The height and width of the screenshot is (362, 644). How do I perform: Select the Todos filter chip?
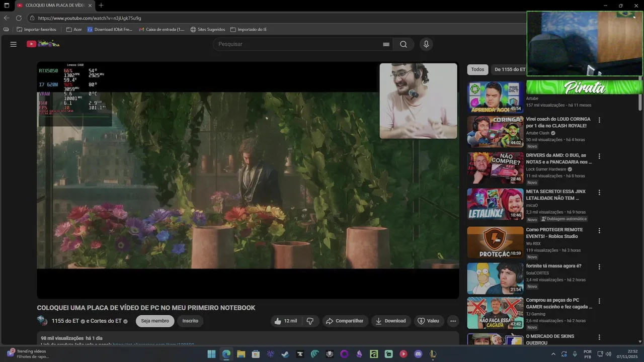[x=477, y=69]
